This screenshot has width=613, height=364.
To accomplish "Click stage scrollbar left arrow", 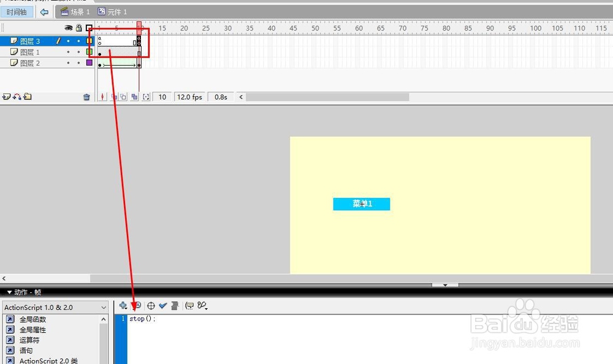I will click(4, 278).
